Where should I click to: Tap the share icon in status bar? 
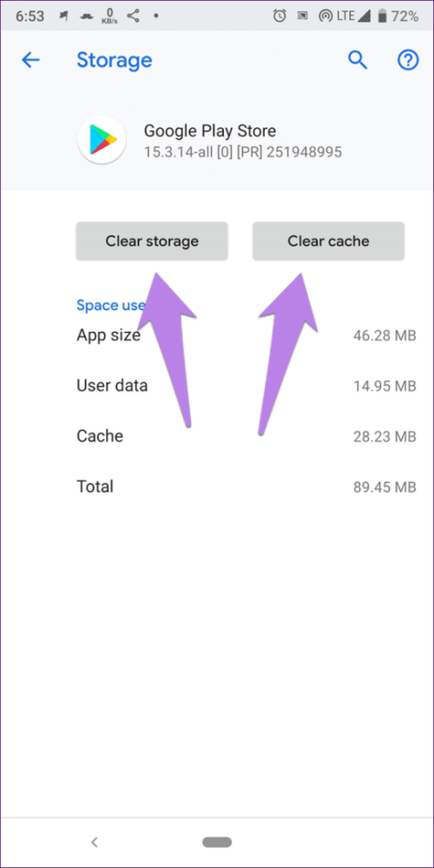(133, 16)
